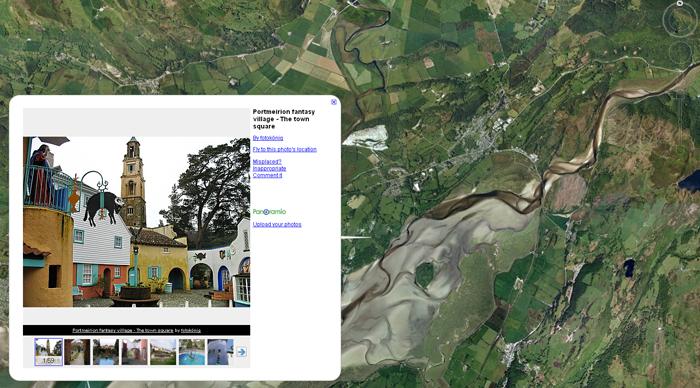The height and width of the screenshot is (388, 700).
Task: Flag the photo as "Inappropriate"
Action: pyautogui.click(x=269, y=168)
